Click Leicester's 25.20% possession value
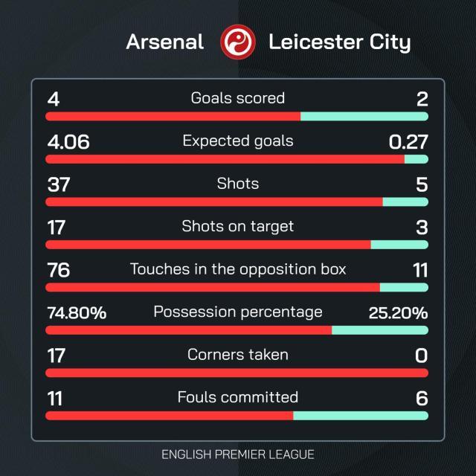This screenshot has width=476, height=476. (398, 313)
